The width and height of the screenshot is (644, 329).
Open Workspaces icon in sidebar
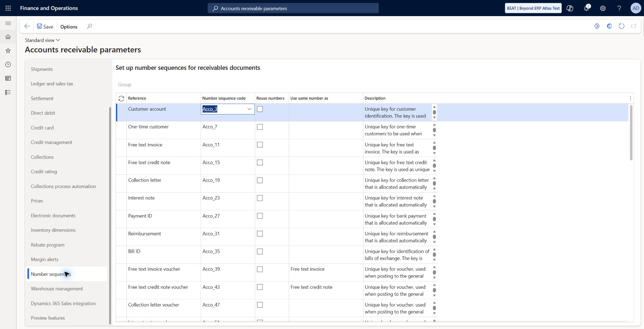point(8,78)
